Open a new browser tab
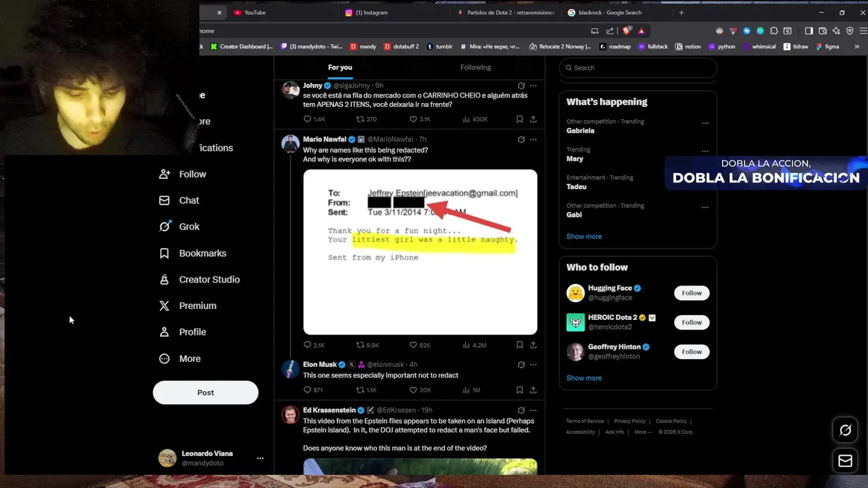This screenshot has height=488, width=868. (x=682, y=12)
